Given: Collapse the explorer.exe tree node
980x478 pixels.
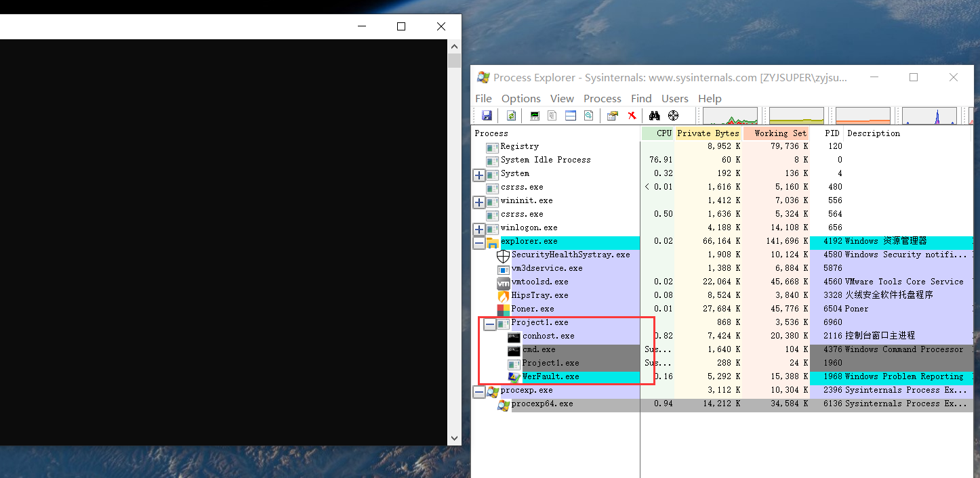Looking at the screenshot, I should [479, 243].
